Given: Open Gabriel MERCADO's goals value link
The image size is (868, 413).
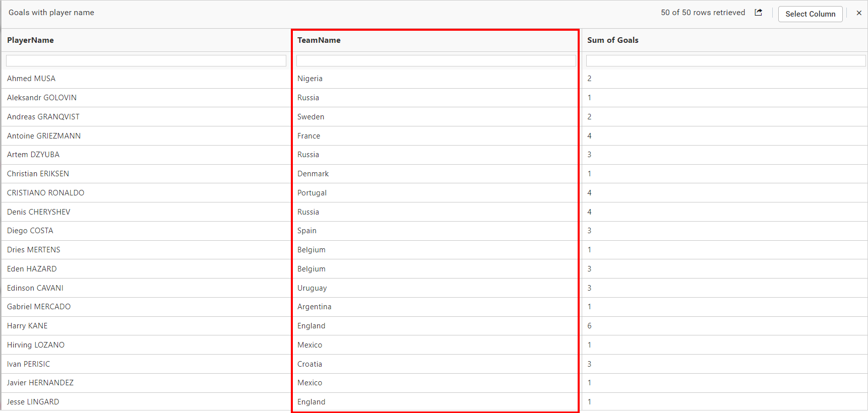Looking at the screenshot, I should [x=589, y=307].
